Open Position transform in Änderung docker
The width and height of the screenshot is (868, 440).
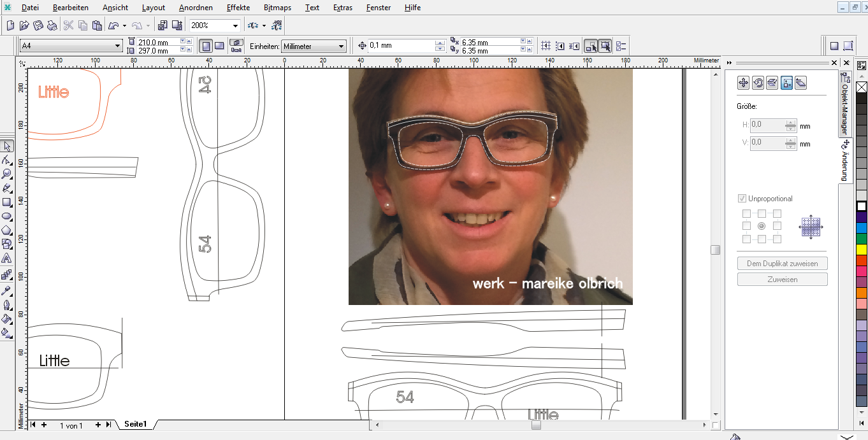[743, 83]
